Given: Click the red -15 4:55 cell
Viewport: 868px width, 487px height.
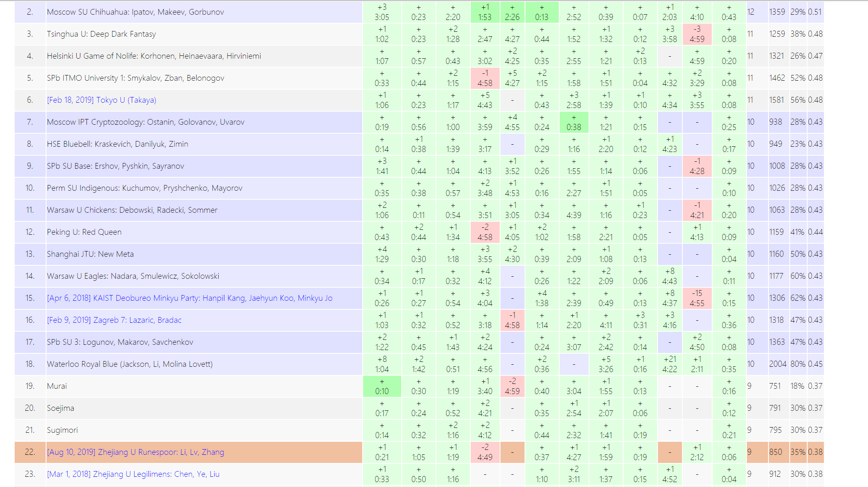Looking at the screenshot, I should tap(697, 298).
